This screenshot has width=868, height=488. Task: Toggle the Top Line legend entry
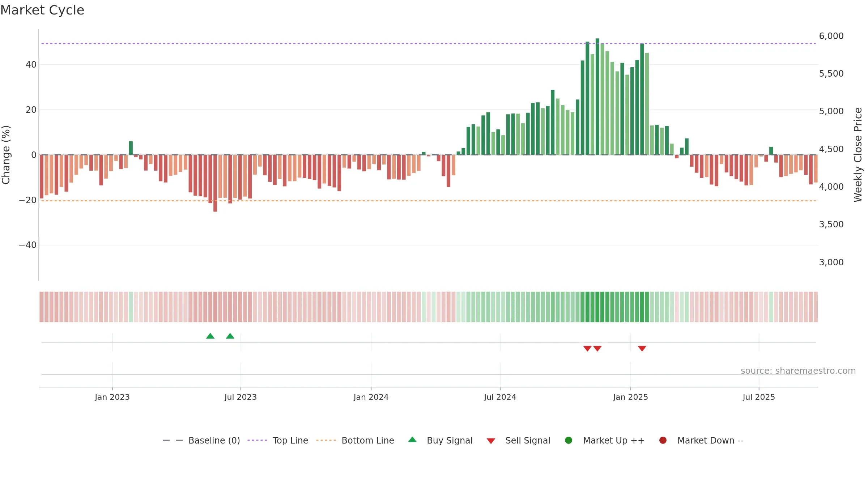[278, 440]
